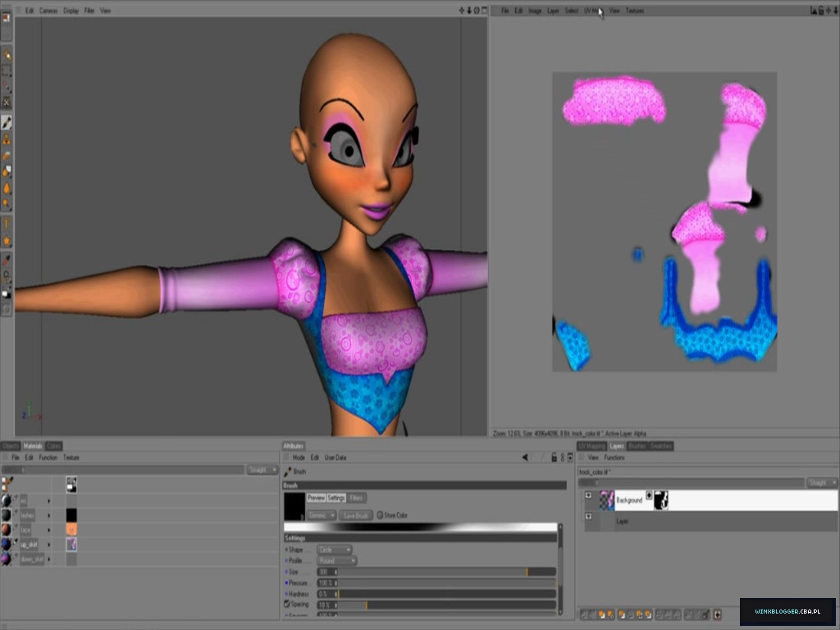Click the toggle view icon in 3D viewport
The height and width of the screenshot is (630, 840).
tap(484, 10)
